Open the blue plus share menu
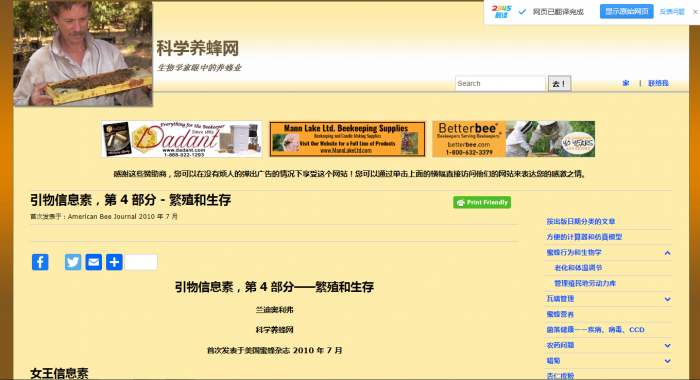The height and width of the screenshot is (380, 700). (x=114, y=262)
